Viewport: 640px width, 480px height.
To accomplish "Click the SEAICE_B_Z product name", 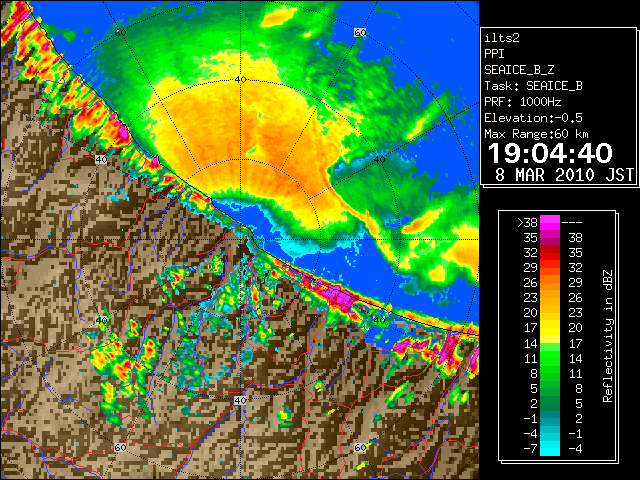I will pos(519,70).
